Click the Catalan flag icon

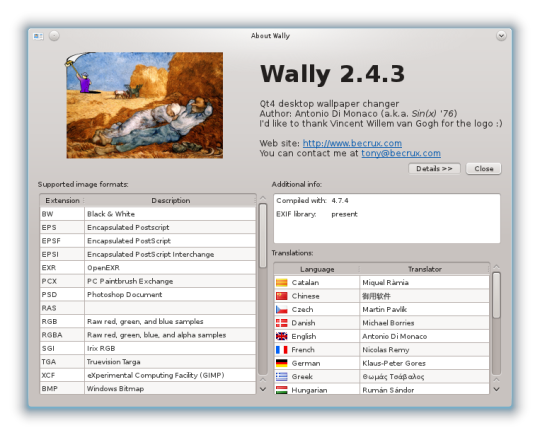click(281, 283)
